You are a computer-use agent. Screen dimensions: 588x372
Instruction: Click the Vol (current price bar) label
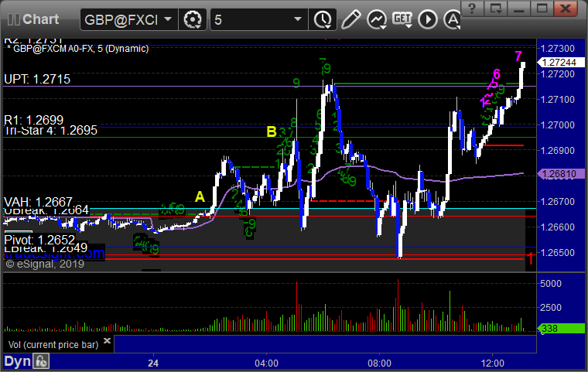pyautogui.click(x=53, y=345)
